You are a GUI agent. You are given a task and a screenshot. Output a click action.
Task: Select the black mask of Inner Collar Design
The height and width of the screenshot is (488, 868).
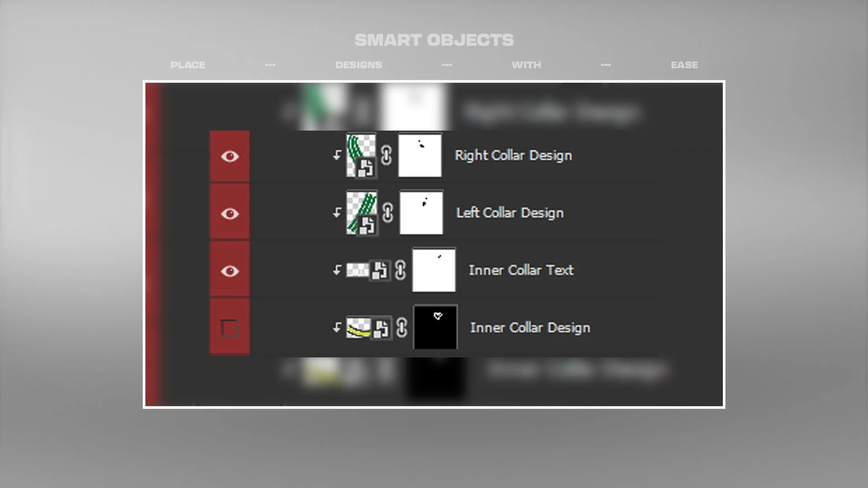pos(435,327)
